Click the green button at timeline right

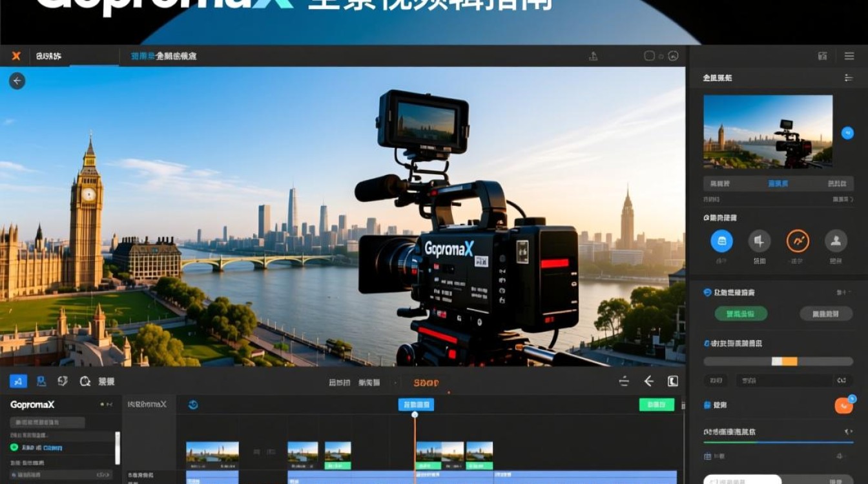[657, 405]
